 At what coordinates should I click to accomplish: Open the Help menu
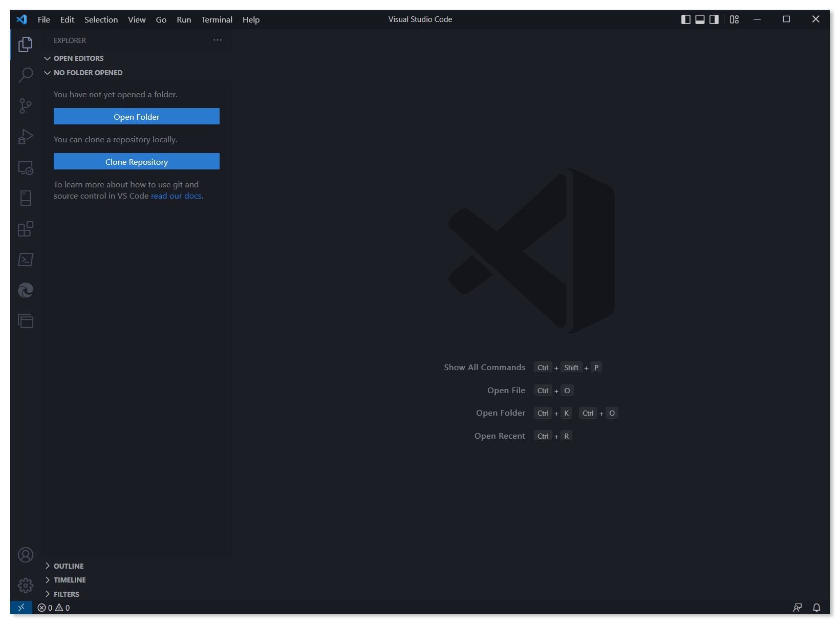click(x=251, y=19)
